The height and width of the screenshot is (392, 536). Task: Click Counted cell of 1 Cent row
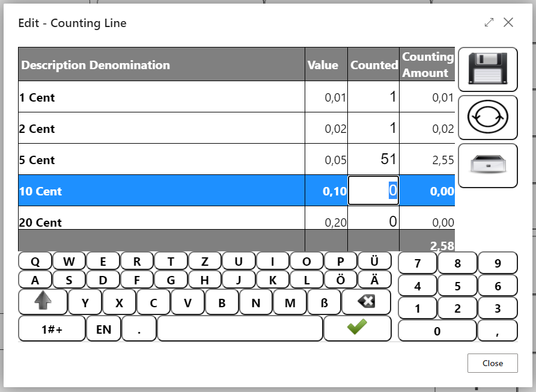[373, 97]
